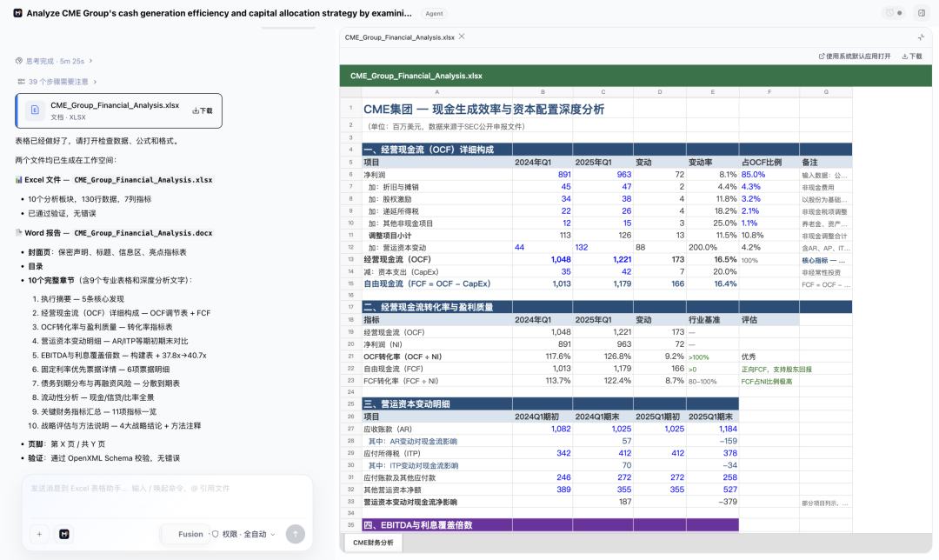Click the list item '5. EBITDA与利息覆盖倍数'
Image resolution: width=939 pixels, height=560 pixels.
[x=119, y=355]
